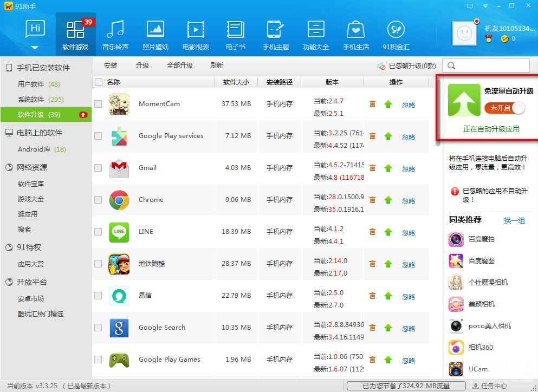Open the 音乐铃声 music section
Screen dimensions: 538x392
[115, 35]
